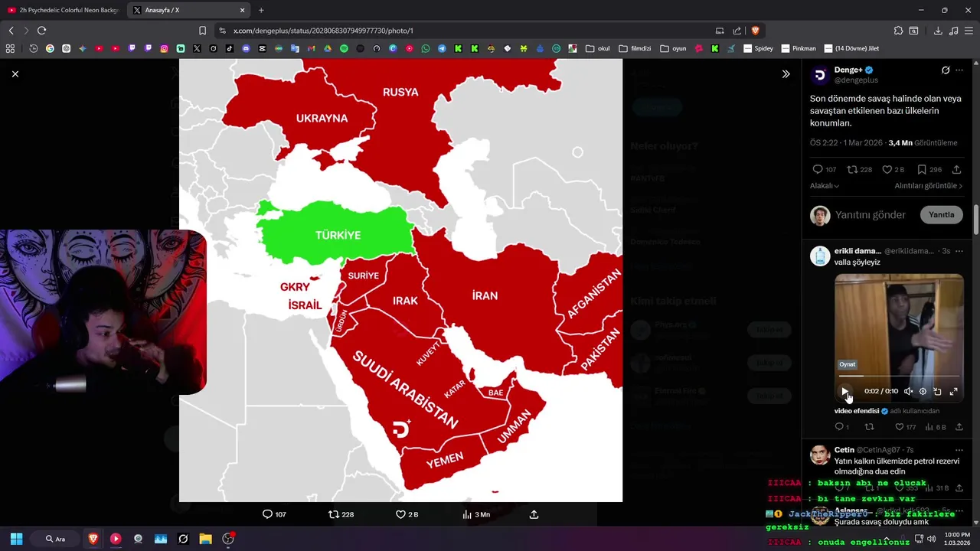Image resolution: width=980 pixels, height=551 pixels.
Task: Retweet using 228 button under photo
Action: click(x=341, y=514)
